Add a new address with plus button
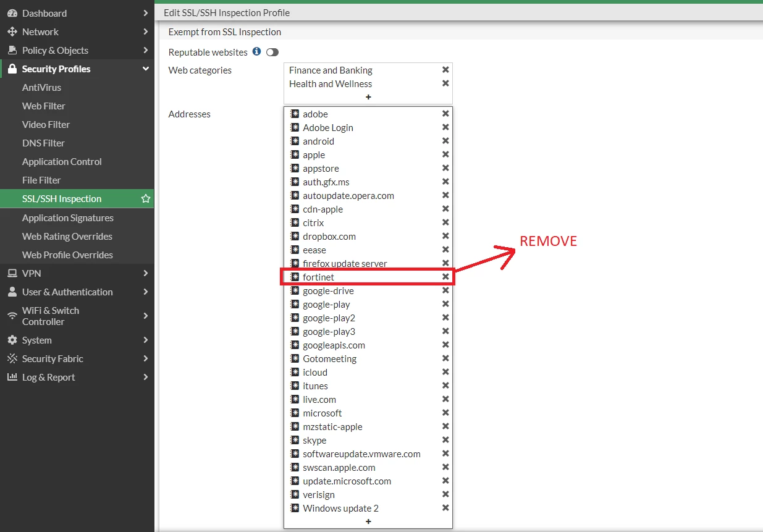 click(368, 521)
